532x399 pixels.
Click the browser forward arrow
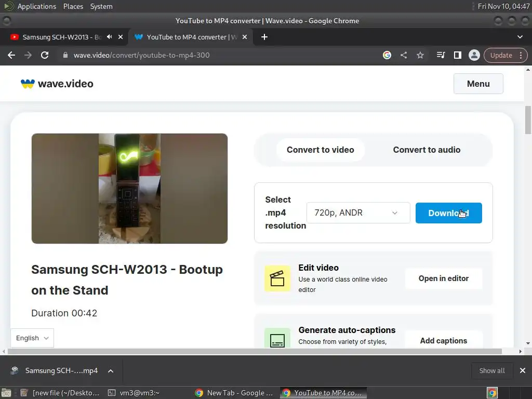[x=28, y=55]
